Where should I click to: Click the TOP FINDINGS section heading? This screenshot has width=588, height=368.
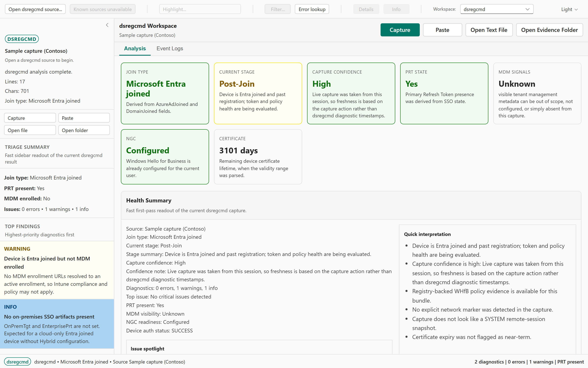tap(23, 226)
